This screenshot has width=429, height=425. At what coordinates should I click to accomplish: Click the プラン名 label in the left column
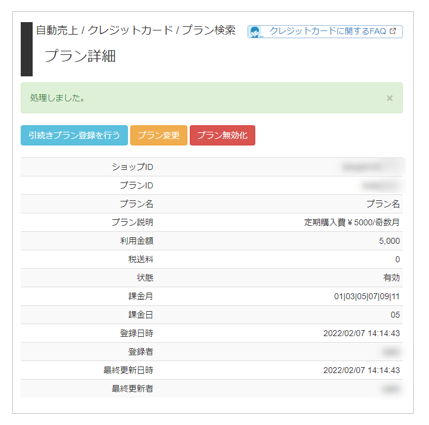pos(137,204)
